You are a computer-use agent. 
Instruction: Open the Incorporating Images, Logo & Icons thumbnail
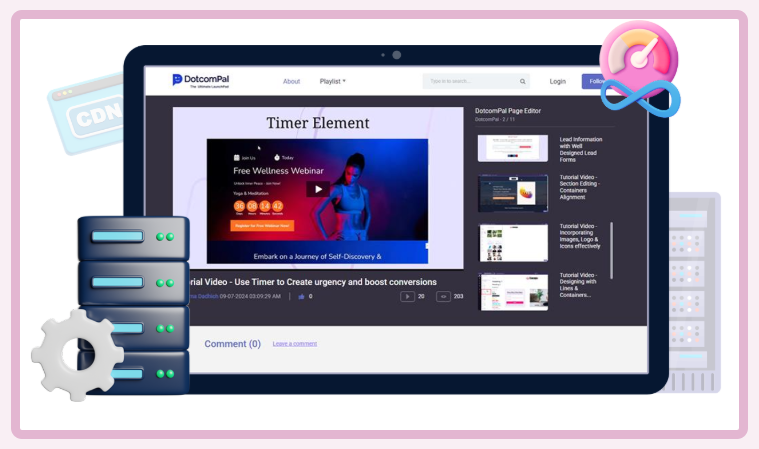click(x=513, y=242)
